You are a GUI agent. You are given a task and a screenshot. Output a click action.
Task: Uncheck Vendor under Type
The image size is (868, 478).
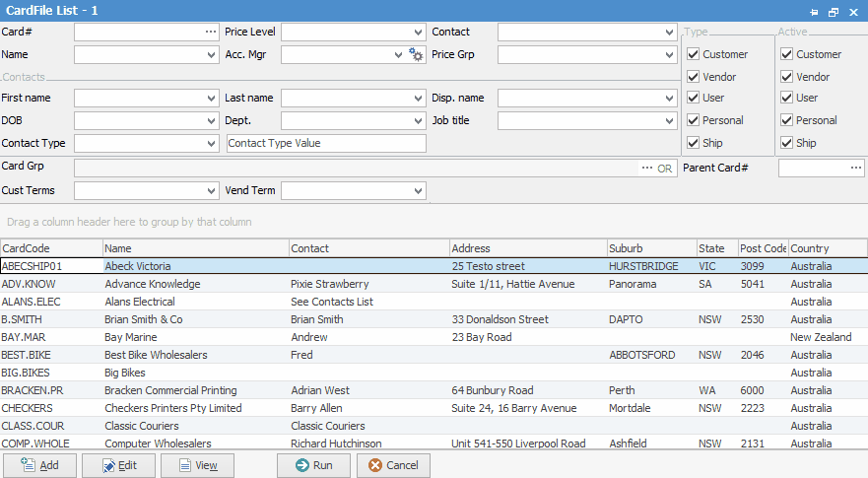(693, 77)
